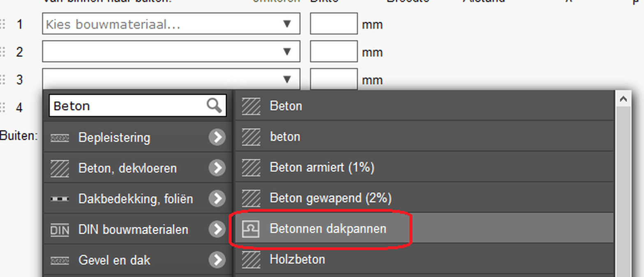Click the results list scrollbar thumb
This screenshot has width=644, height=277.
623,191
